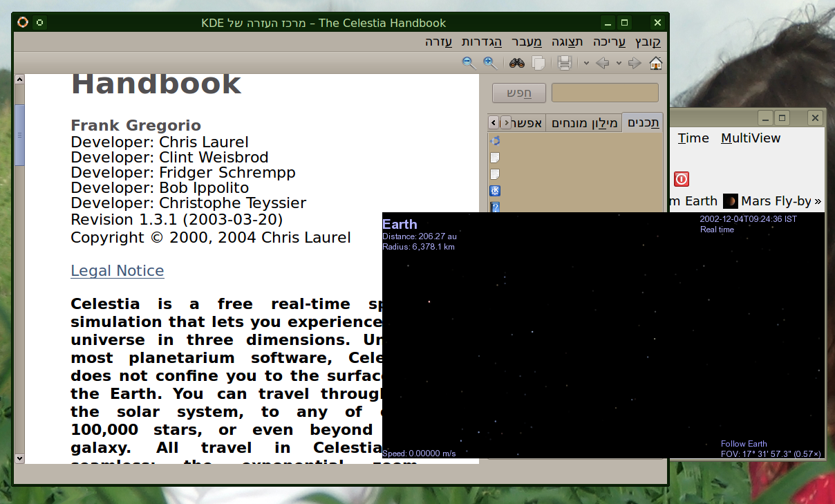Toggle the on-all-desktops pin in the title bar

coord(39,23)
